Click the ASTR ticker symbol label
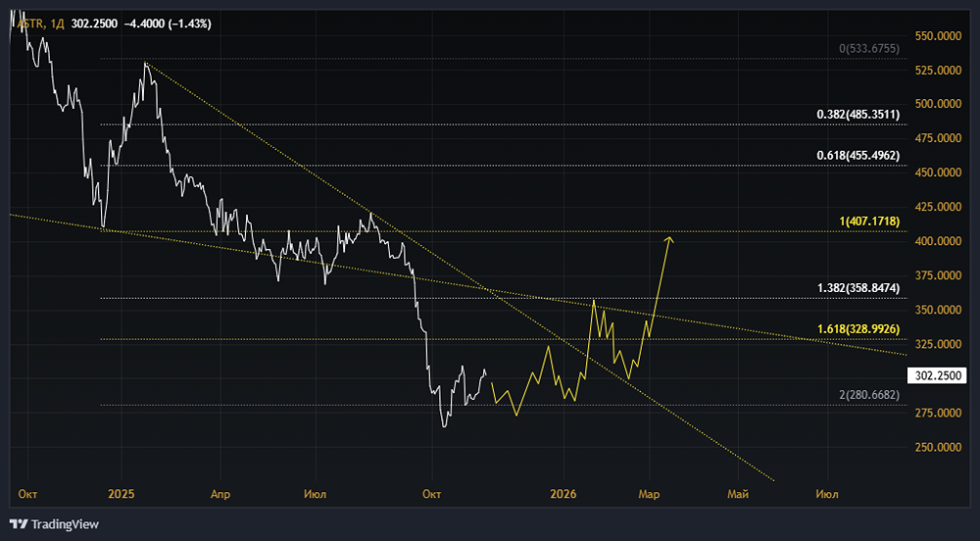Screen dimensions: 980x541 pyautogui.click(x=30, y=23)
